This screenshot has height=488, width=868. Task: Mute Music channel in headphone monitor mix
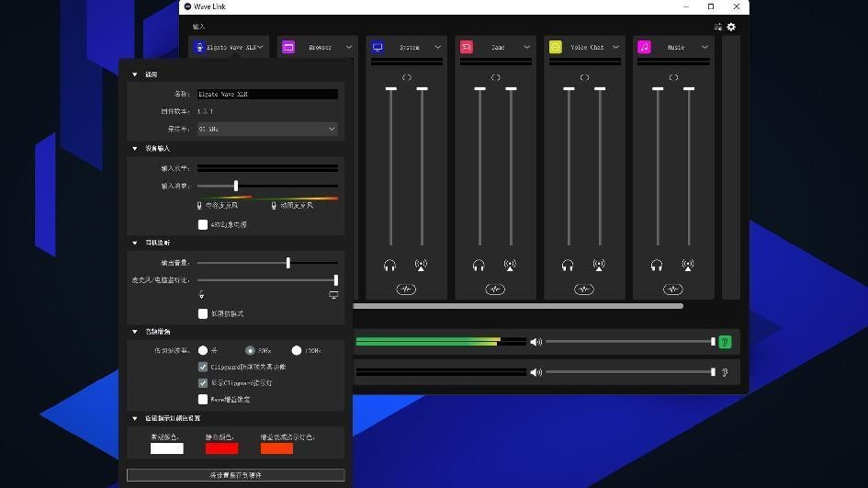pos(657,266)
